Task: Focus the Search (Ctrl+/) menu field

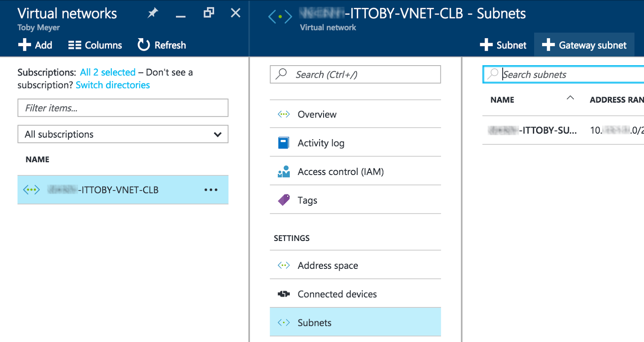Action: click(x=355, y=74)
